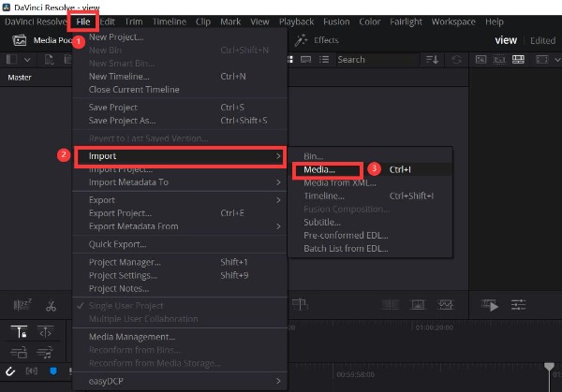Image resolution: width=562 pixels, height=392 pixels.
Task: Toggle the lock playhead icon
Action: [19, 332]
